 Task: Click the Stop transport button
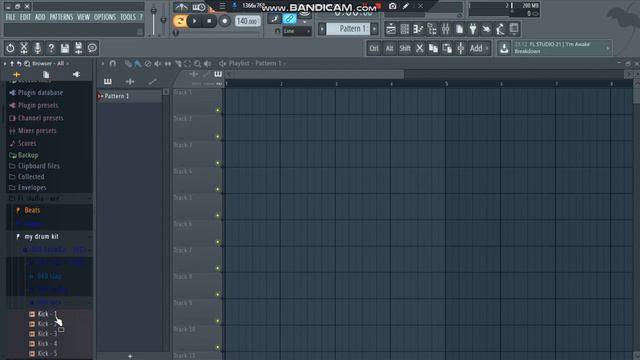[209, 21]
